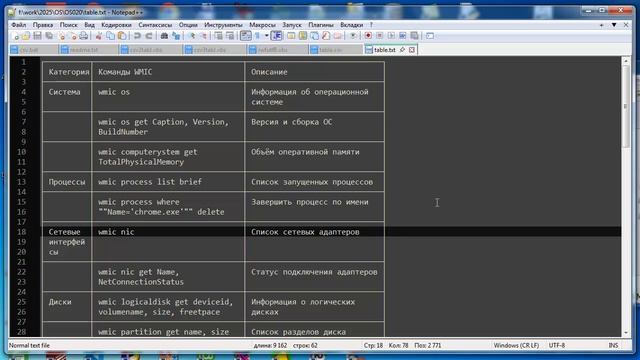Open the ? help menu
Image resolution: width=640 pixels, height=360 pixels.
[371, 25]
